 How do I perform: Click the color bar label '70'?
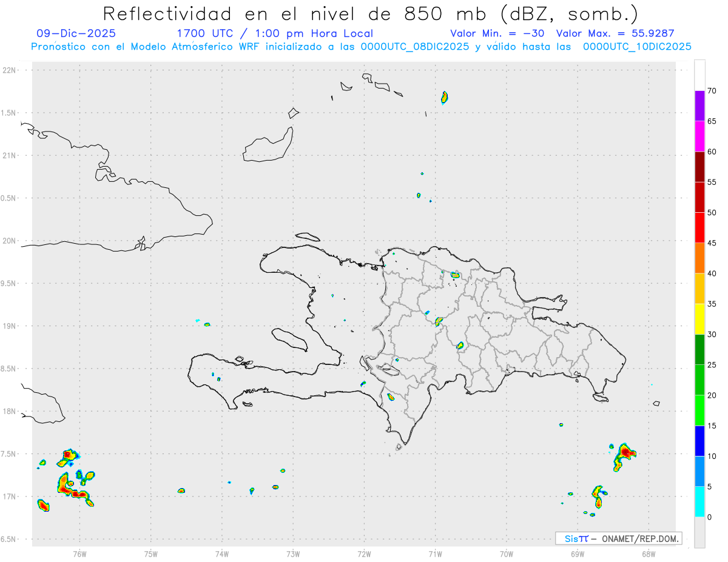(712, 91)
